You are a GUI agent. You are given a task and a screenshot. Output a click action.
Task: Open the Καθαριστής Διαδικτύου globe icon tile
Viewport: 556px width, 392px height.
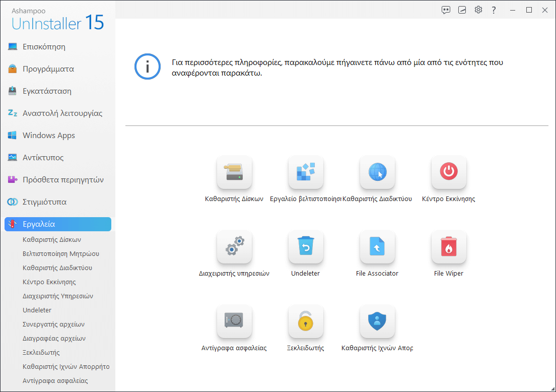(x=377, y=172)
